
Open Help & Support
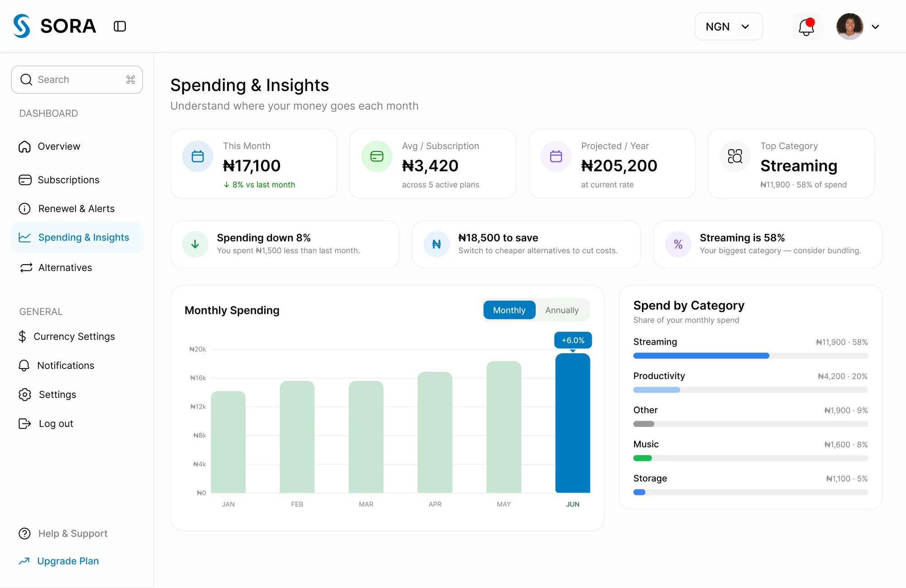[x=63, y=534]
